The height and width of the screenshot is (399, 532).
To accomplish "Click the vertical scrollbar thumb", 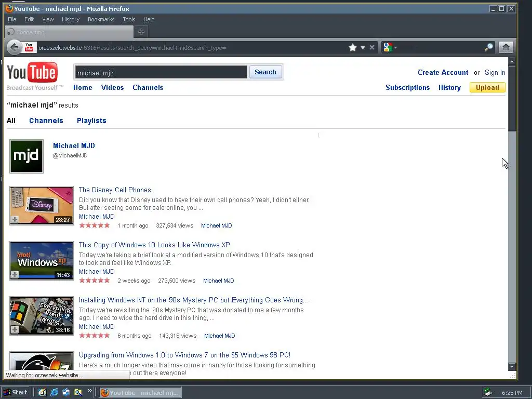I will point(512,98).
